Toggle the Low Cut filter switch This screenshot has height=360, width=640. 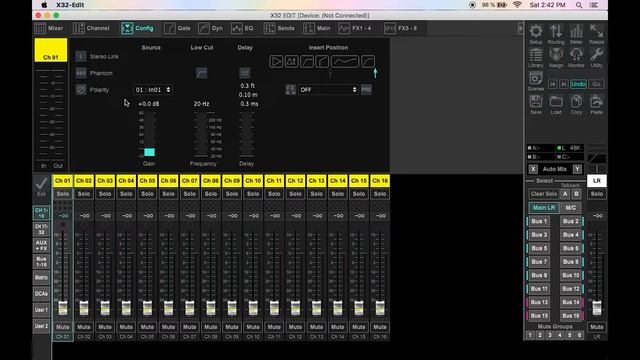tap(202, 73)
